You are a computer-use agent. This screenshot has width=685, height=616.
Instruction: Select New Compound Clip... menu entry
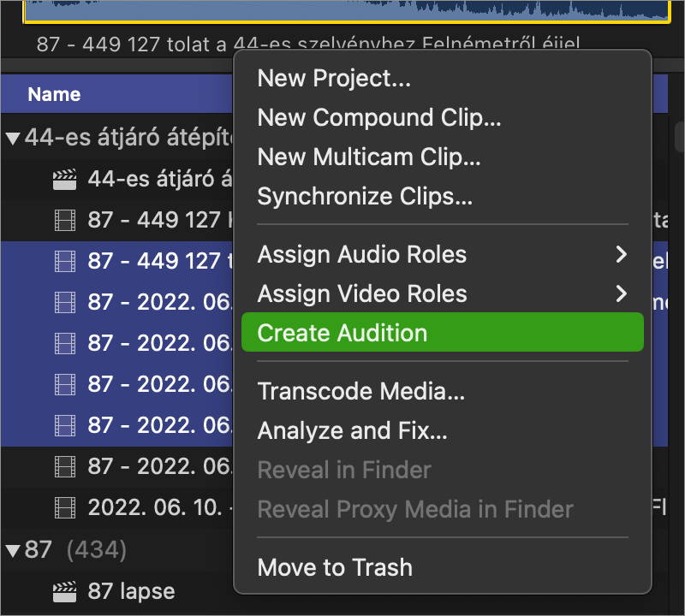point(379,117)
